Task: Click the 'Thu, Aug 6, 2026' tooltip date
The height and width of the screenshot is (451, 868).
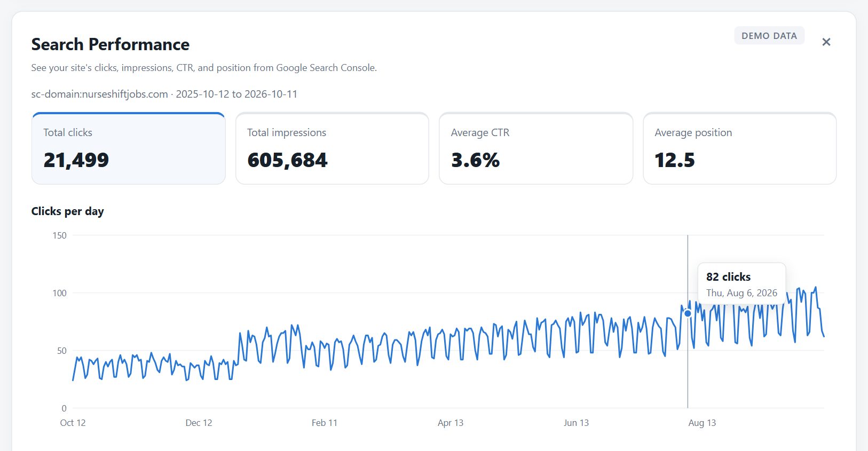Action: tap(741, 293)
